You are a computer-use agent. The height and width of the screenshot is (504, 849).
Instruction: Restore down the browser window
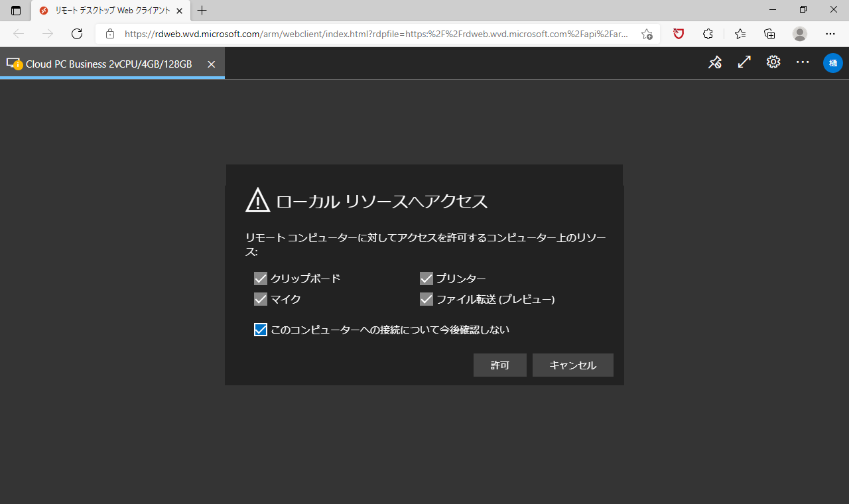pyautogui.click(x=803, y=10)
